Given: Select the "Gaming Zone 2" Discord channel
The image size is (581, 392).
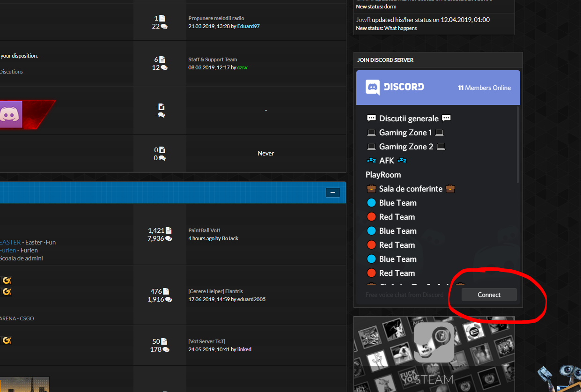Looking at the screenshot, I should click(405, 147).
